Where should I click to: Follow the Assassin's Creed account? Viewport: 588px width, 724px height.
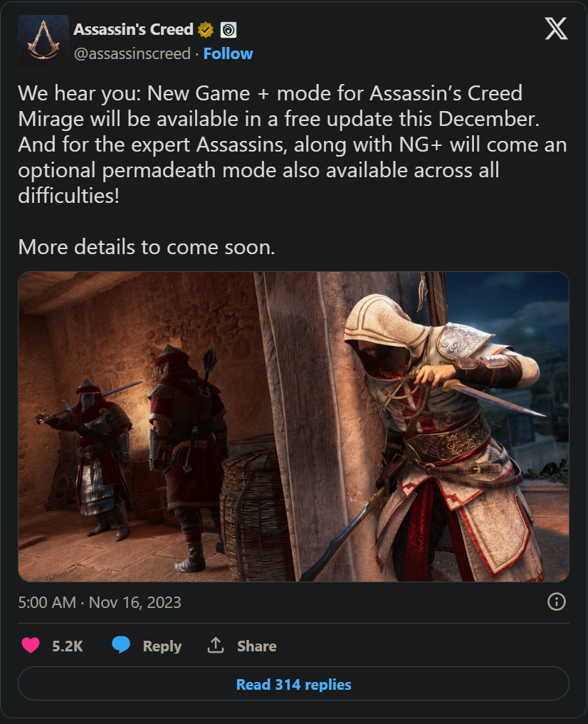[x=228, y=53]
